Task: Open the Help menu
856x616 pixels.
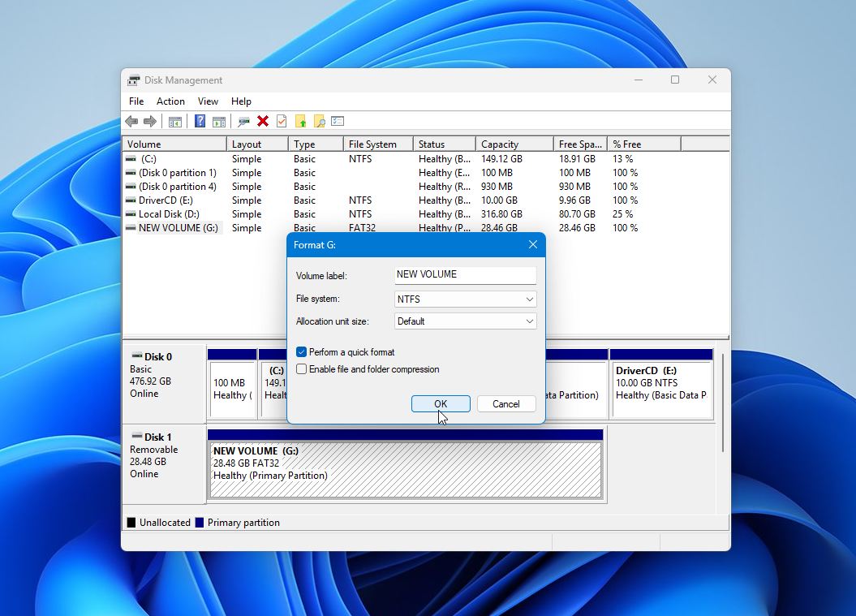Action: point(241,101)
